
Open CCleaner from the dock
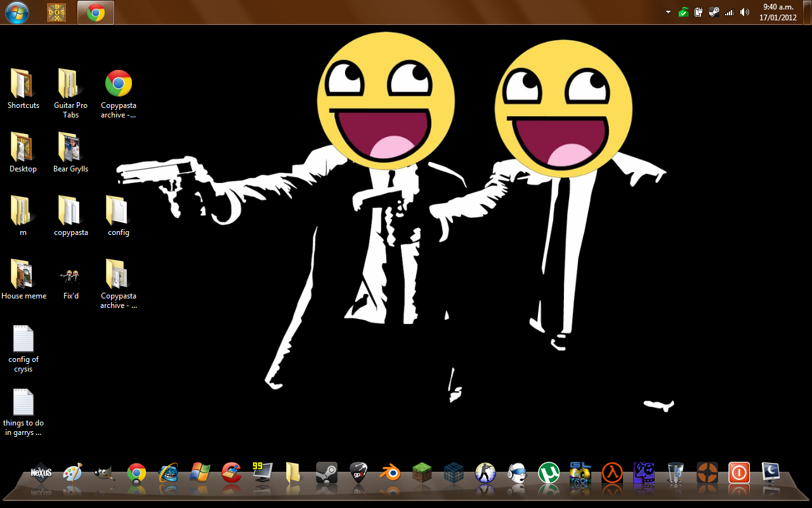231,472
